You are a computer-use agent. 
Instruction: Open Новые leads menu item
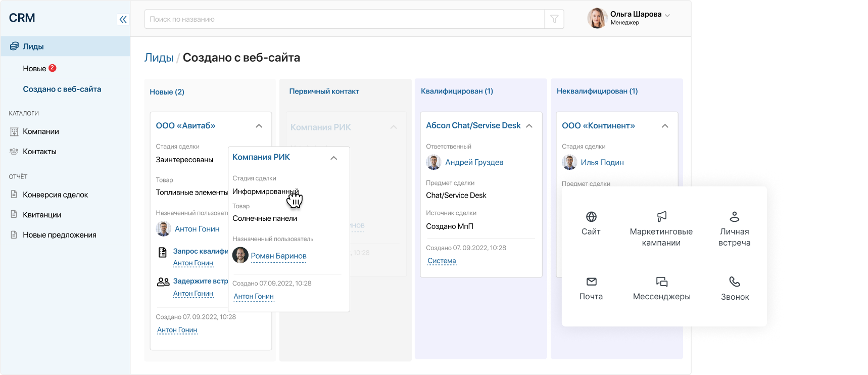pos(34,69)
